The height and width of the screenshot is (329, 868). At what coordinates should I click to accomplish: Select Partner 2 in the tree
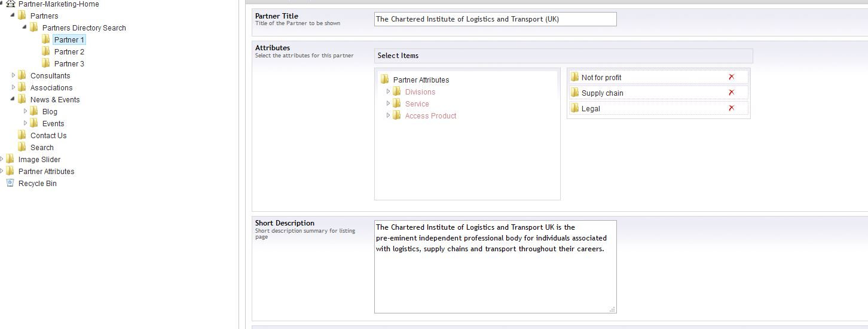(69, 52)
